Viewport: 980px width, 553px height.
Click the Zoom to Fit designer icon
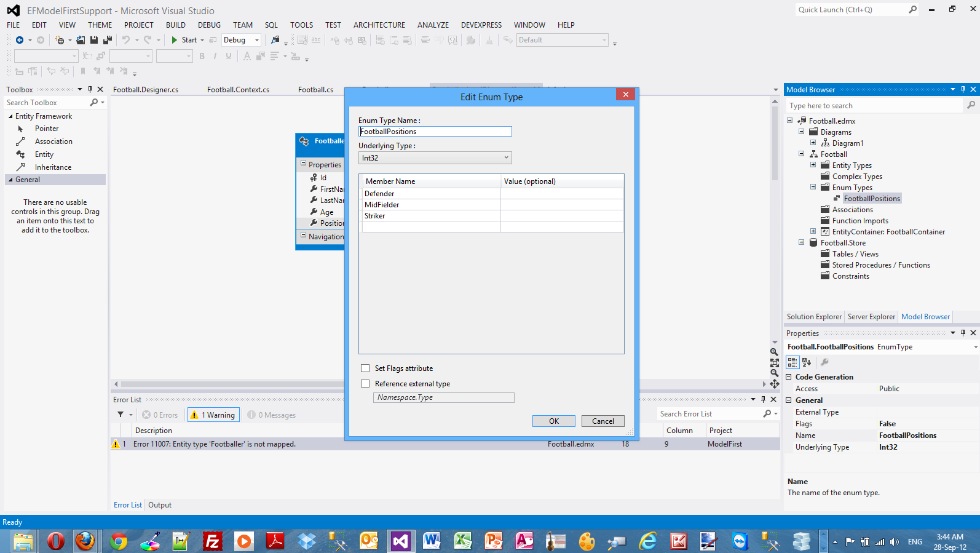775,363
